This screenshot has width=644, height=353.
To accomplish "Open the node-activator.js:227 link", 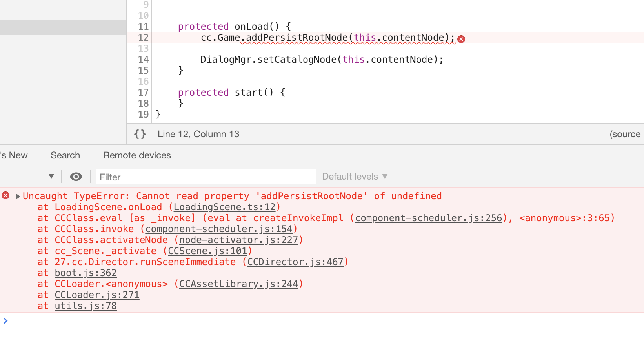I will (238, 240).
